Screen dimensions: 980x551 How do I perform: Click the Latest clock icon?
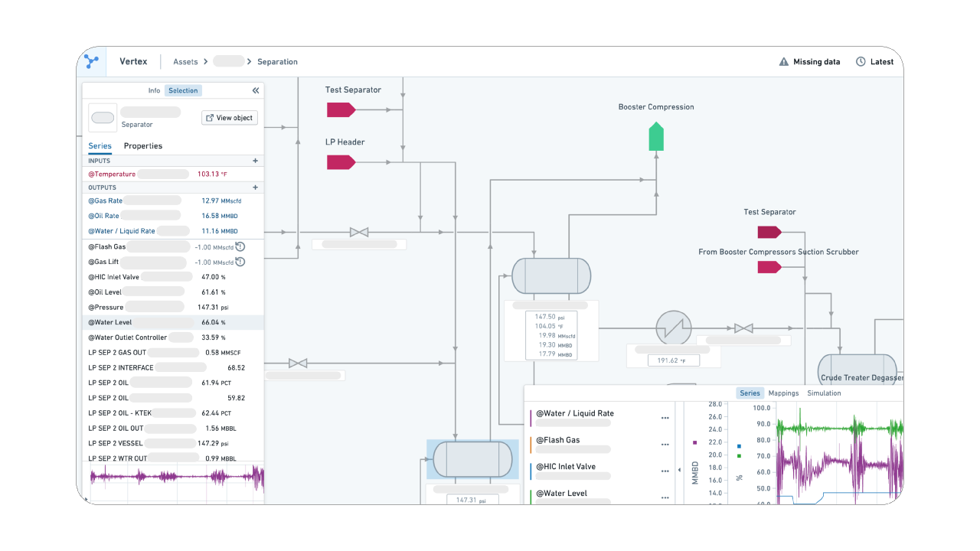click(x=861, y=62)
